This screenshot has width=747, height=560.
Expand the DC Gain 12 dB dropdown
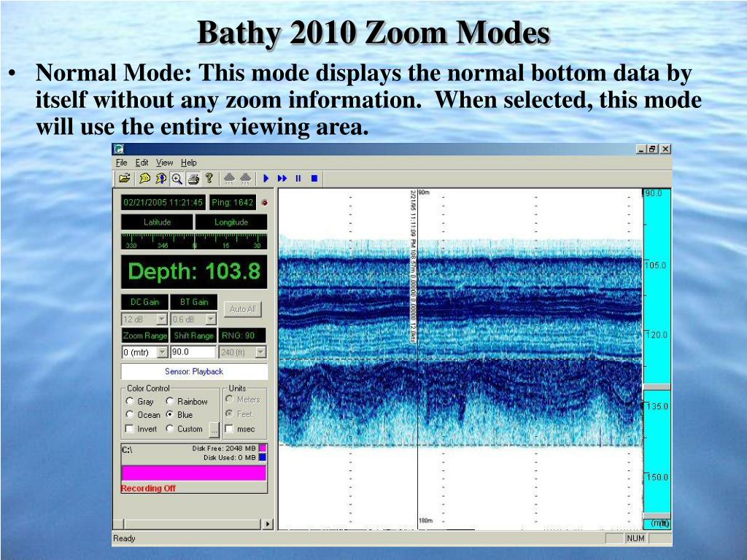coord(162,319)
